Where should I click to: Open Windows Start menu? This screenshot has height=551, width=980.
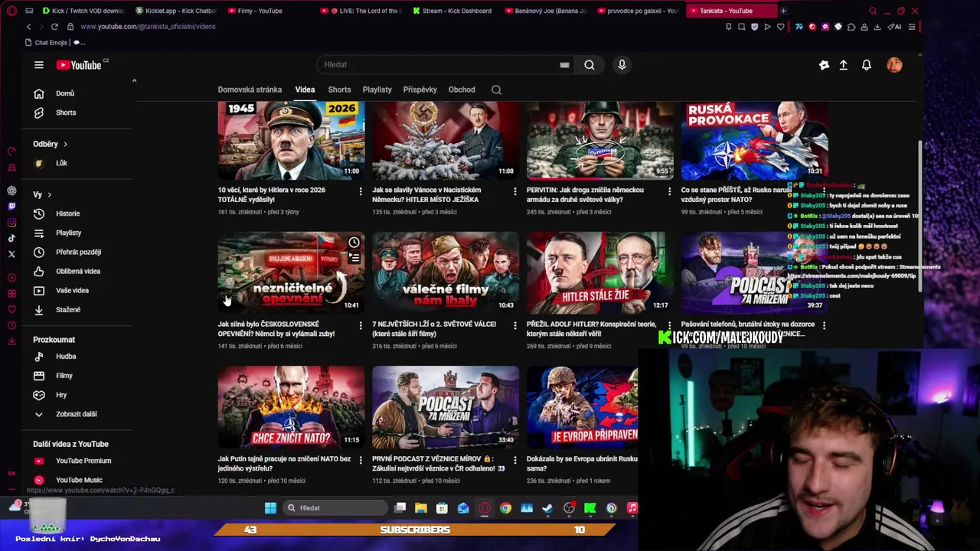point(270,508)
